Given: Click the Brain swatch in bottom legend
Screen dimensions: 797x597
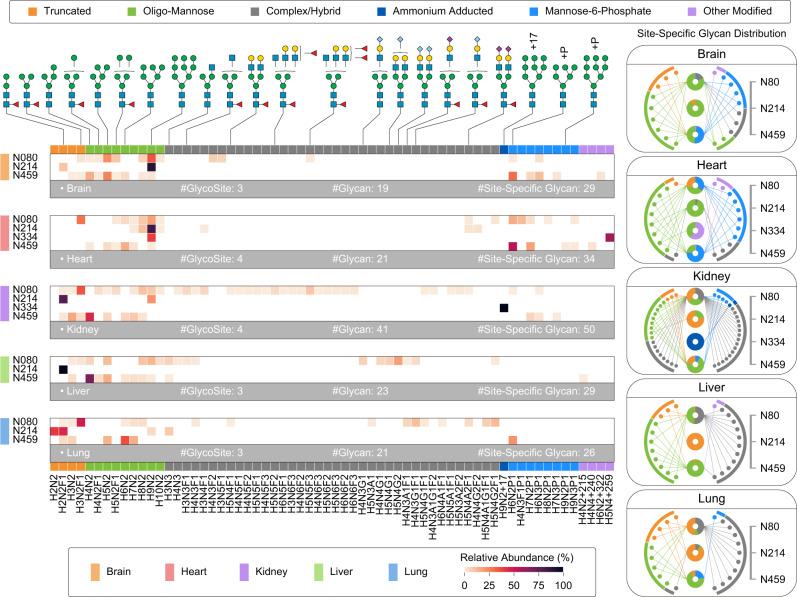Looking at the screenshot, I should point(95,572).
